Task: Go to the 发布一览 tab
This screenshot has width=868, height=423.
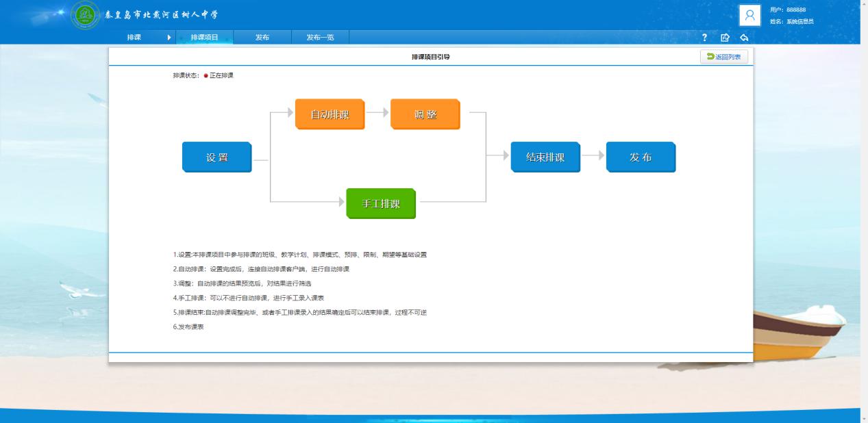Action: pyautogui.click(x=320, y=38)
